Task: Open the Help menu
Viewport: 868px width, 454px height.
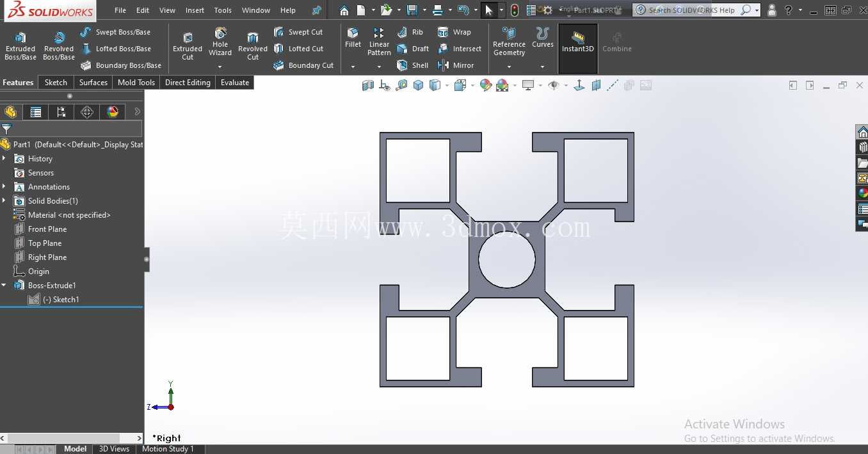Action: (288, 10)
